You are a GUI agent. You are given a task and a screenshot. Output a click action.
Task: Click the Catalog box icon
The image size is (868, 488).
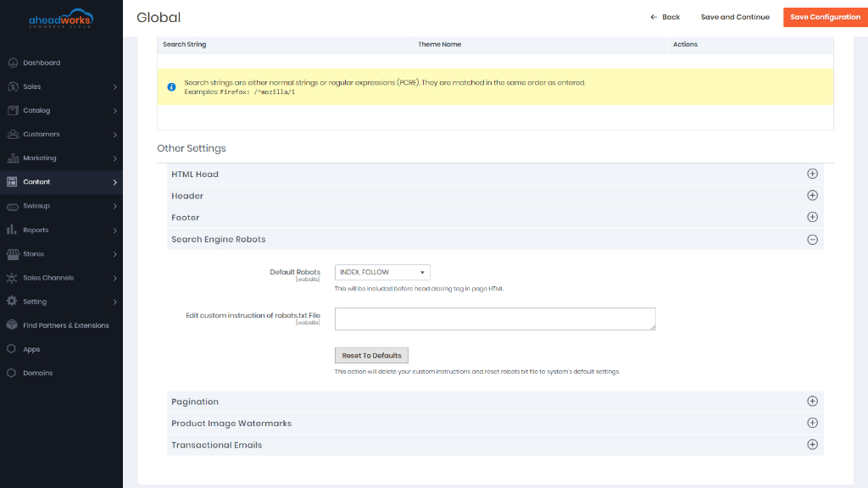13,110
